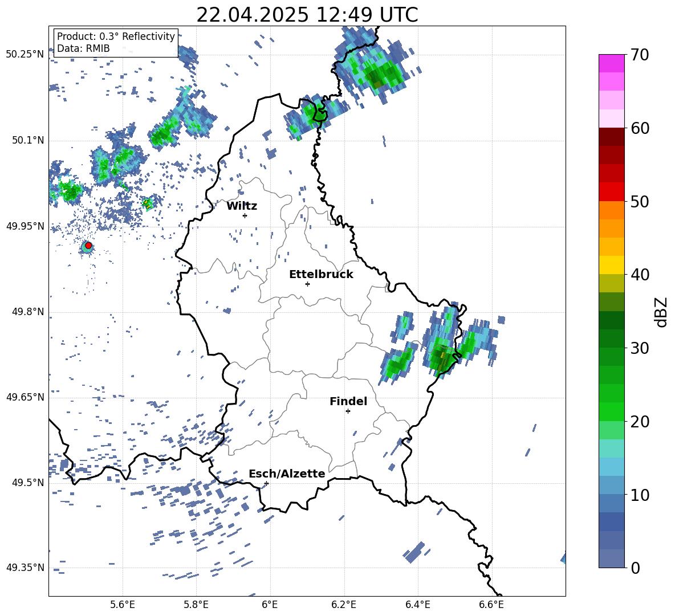Click the 49.95°N latitude label
Image resolution: width=675 pixels, height=616 pixels.
pyautogui.click(x=25, y=226)
